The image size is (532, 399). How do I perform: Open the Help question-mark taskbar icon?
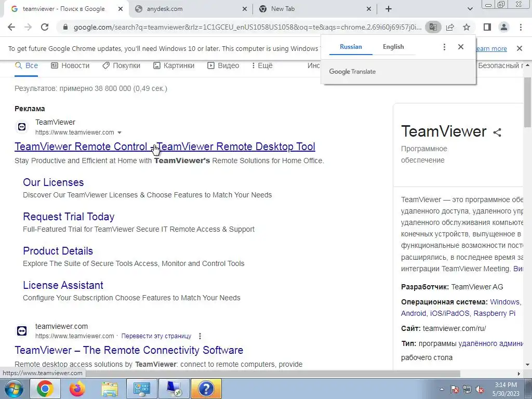(206, 389)
